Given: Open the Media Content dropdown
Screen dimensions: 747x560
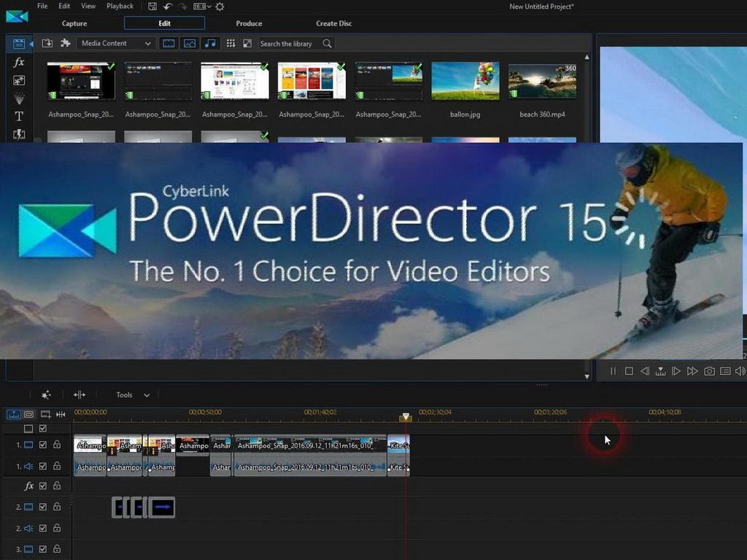Looking at the screenshot, I should point(116,43).
